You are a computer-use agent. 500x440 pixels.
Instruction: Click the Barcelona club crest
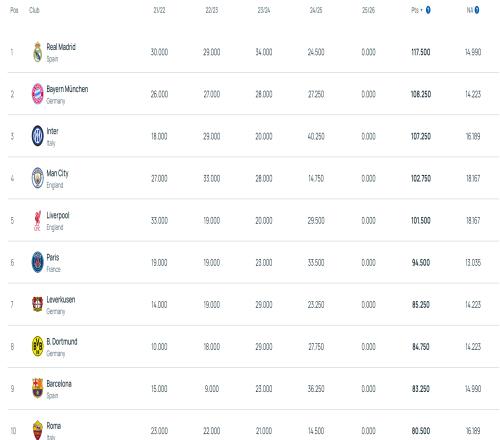[x=38, y=388]
